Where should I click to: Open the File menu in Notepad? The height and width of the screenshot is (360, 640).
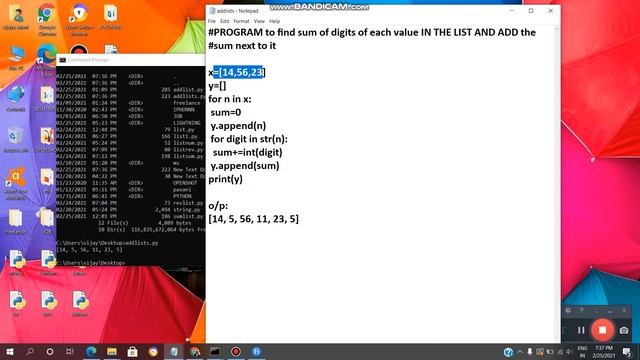tap(211, 21)
